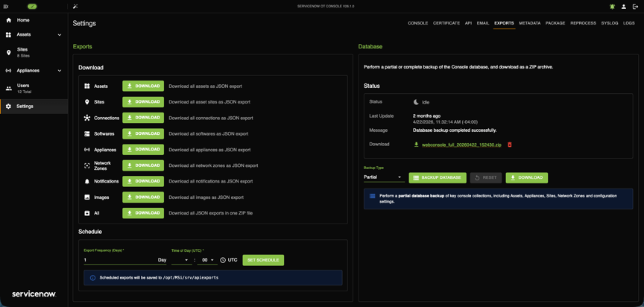
Task: Click the Network Zones icon
Action: click(x=86, y=165)
